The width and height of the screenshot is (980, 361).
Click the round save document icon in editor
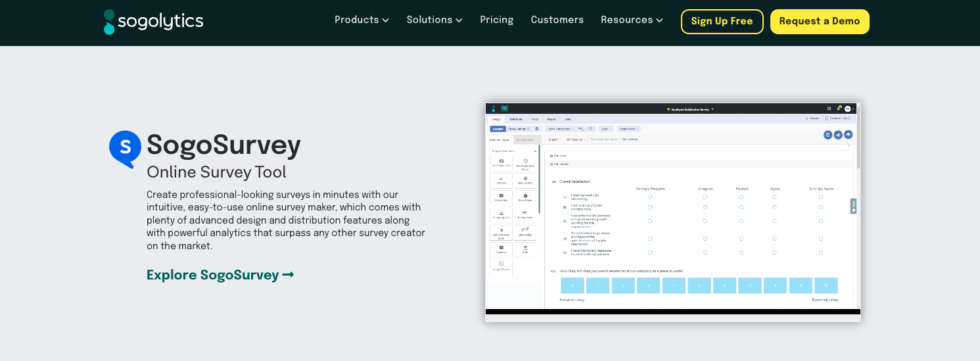click(x=828, y=135)
